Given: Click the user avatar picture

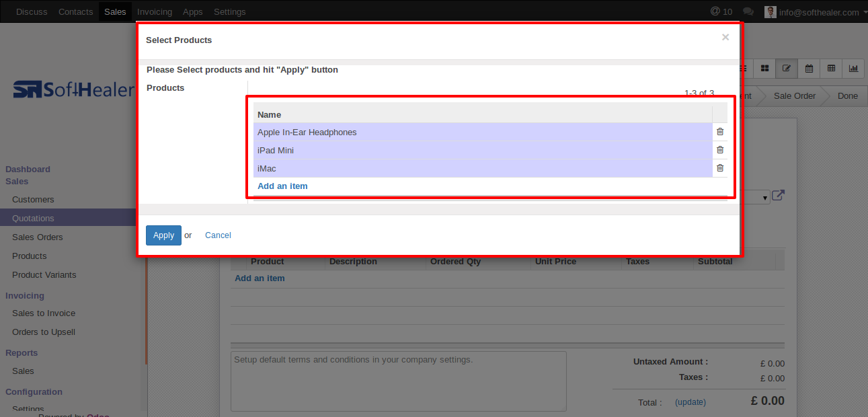Looking at the screenshot, I should (771, 11).
